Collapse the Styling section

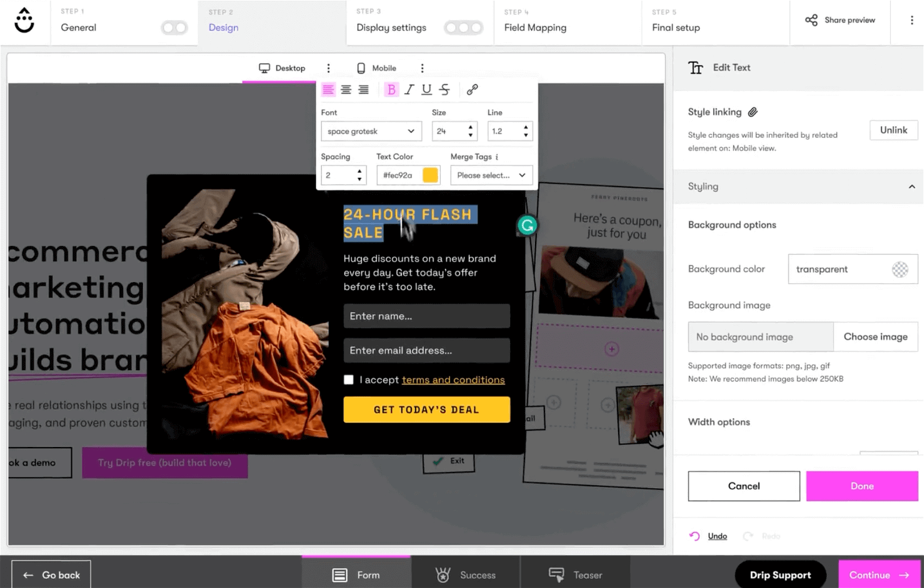(912, 187)
